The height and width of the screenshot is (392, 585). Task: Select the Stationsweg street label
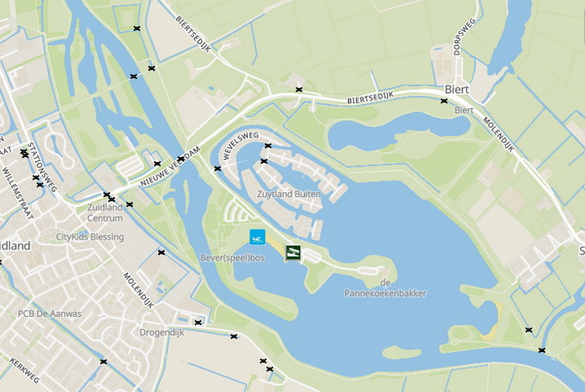pos(43,167)
